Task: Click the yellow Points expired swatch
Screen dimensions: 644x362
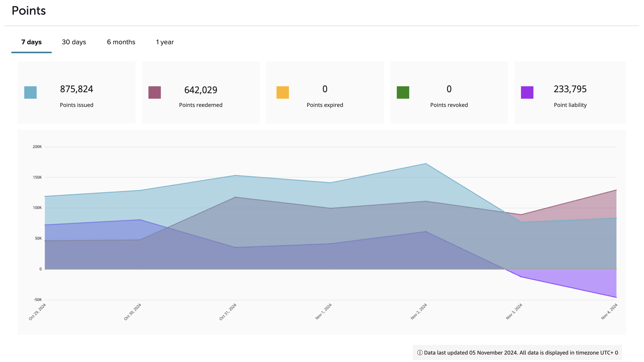Action: (282, 92)
